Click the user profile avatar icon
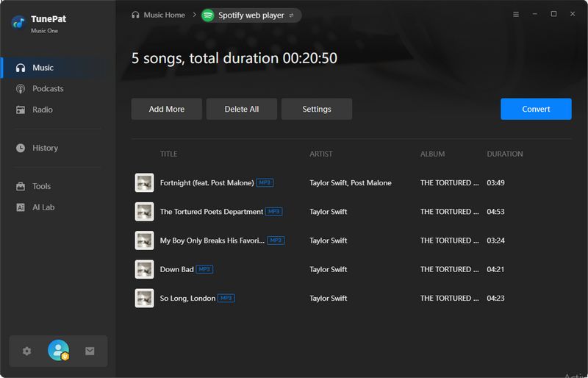The height and width of the screenshot is (378, 588). point(58,351)
